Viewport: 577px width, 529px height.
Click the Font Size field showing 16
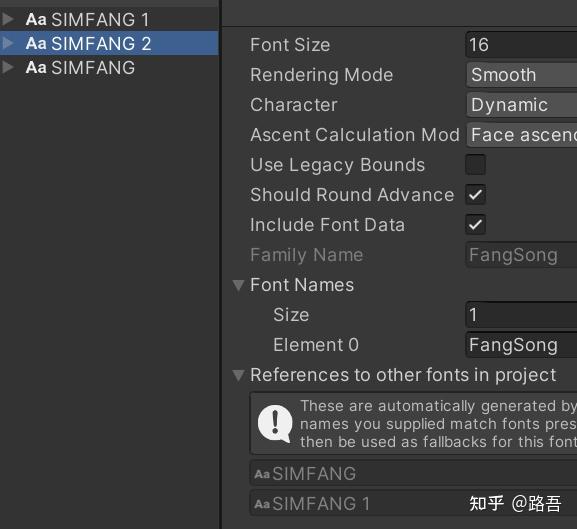521,45
